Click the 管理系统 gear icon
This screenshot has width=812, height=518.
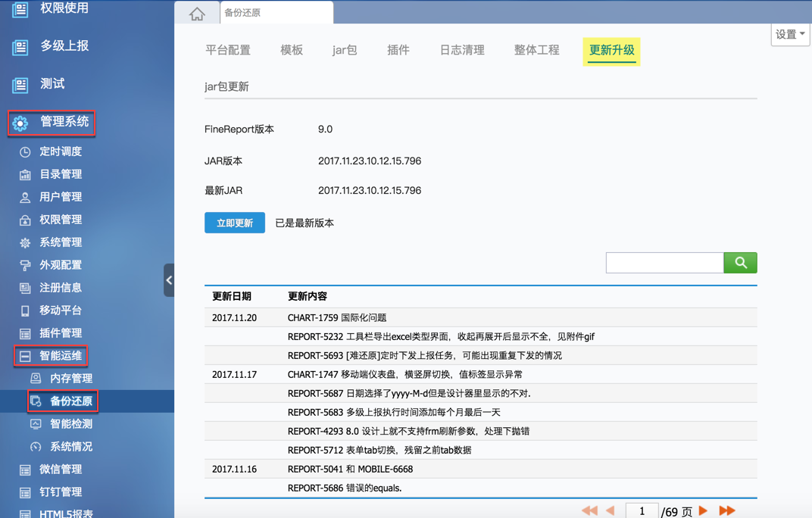[x=20, y=123]
